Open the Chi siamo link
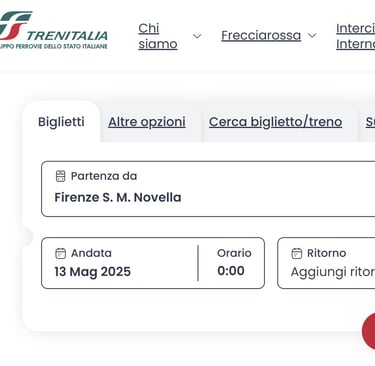375x366 pixels. point(158,36)
